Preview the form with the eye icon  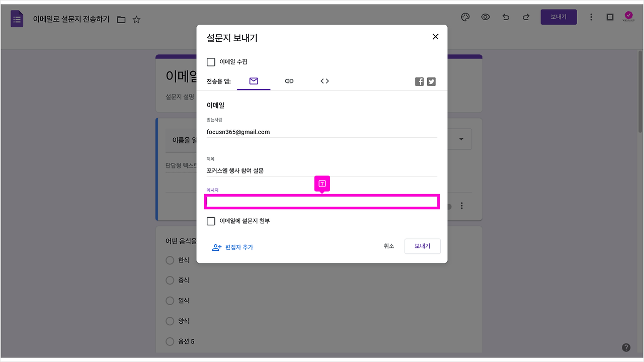coord(485,17)
